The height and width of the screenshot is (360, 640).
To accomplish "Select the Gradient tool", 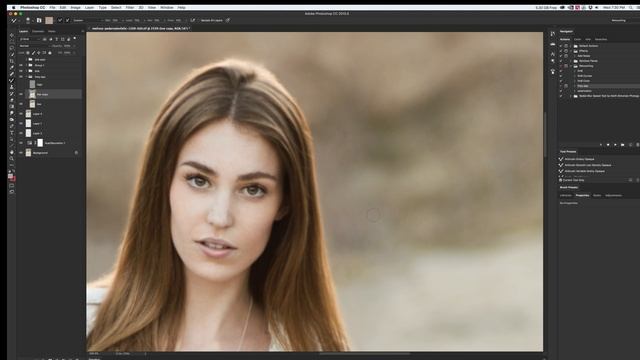I will click(x=12, y=107).
